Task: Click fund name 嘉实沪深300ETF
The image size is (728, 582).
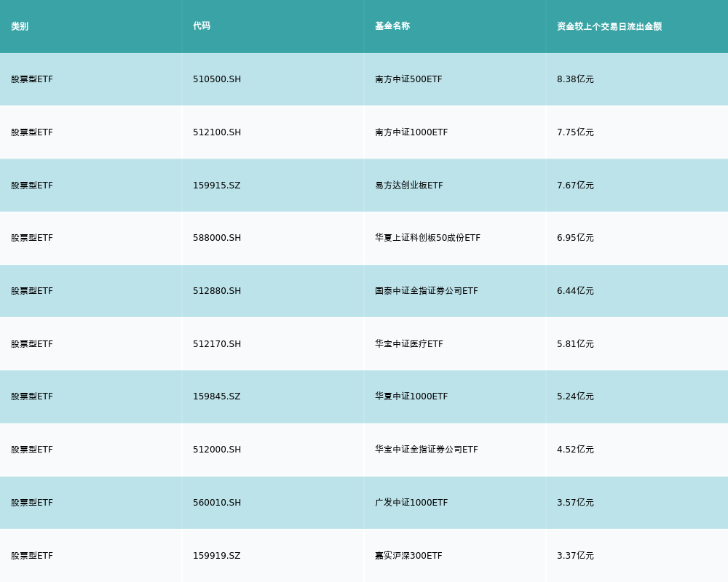Action: tap(408, 556)
